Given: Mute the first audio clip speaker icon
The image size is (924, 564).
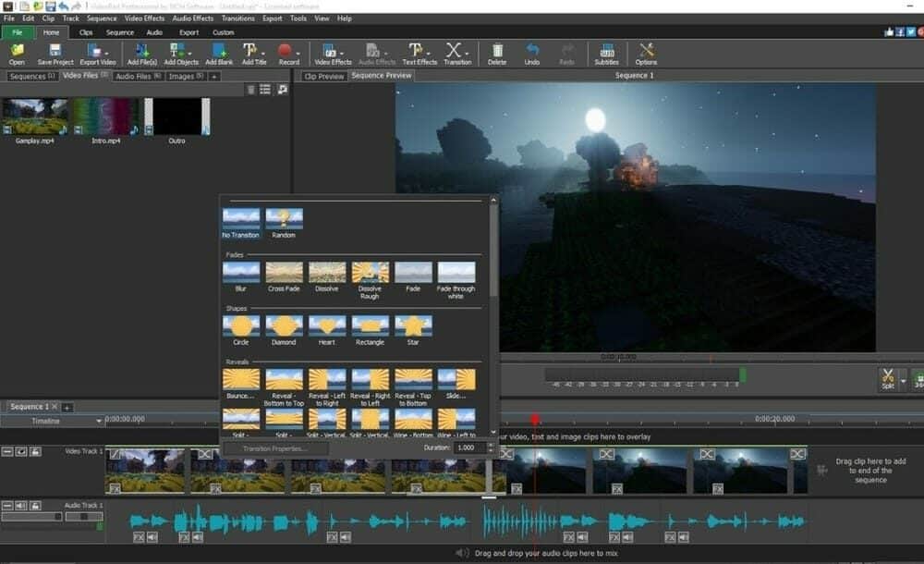Looking at the screenshot, I should 152,537.
